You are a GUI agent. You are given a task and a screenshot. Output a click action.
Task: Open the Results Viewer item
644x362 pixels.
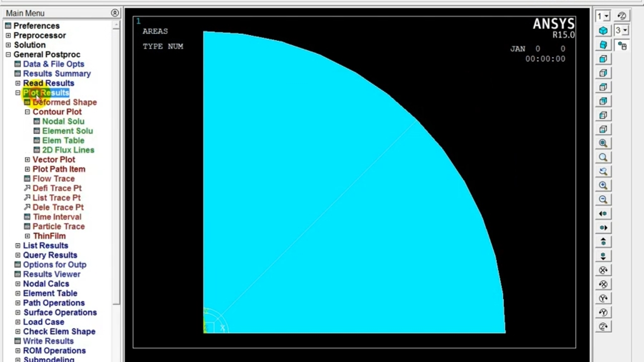tap(51, 274)
